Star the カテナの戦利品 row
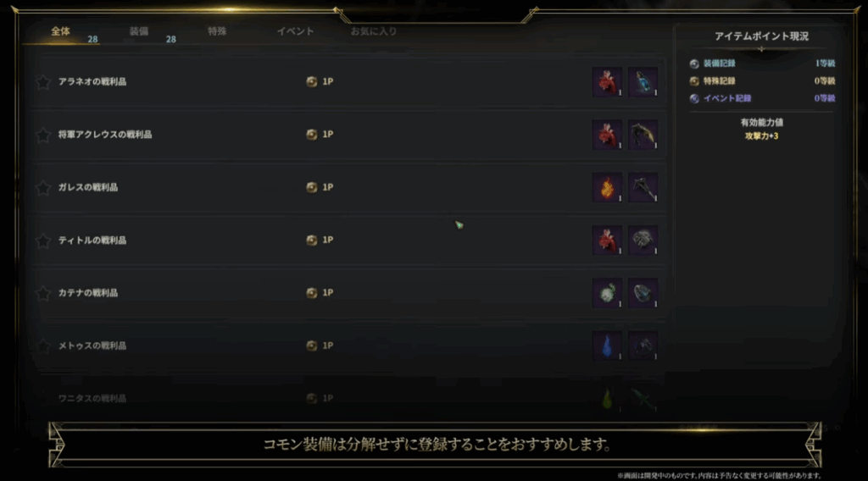868x481 pixels. click(43, 294)
